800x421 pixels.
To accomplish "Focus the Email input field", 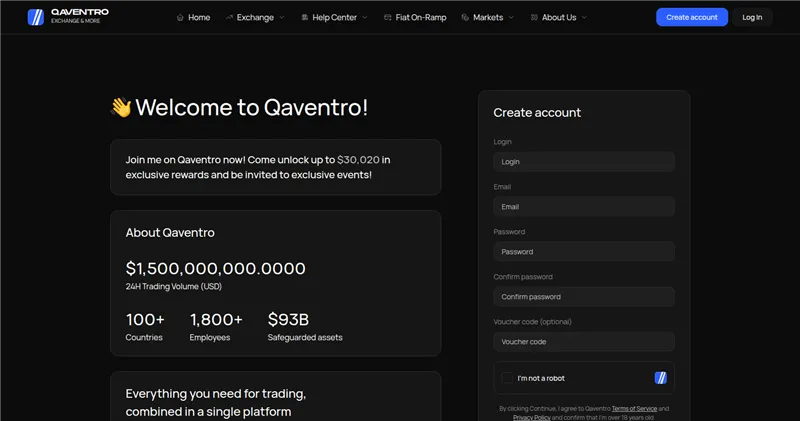I will pos(584,207).
